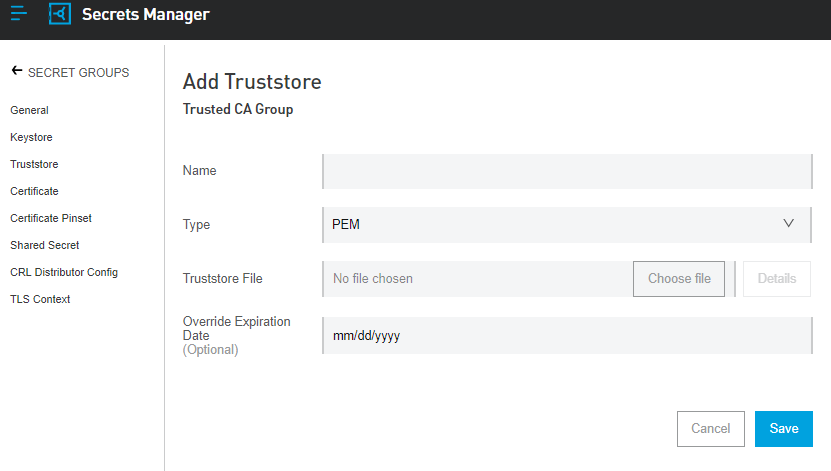Focus the Name input field
The height and width of the screenshot is (471, 831).
click(566, 171)
